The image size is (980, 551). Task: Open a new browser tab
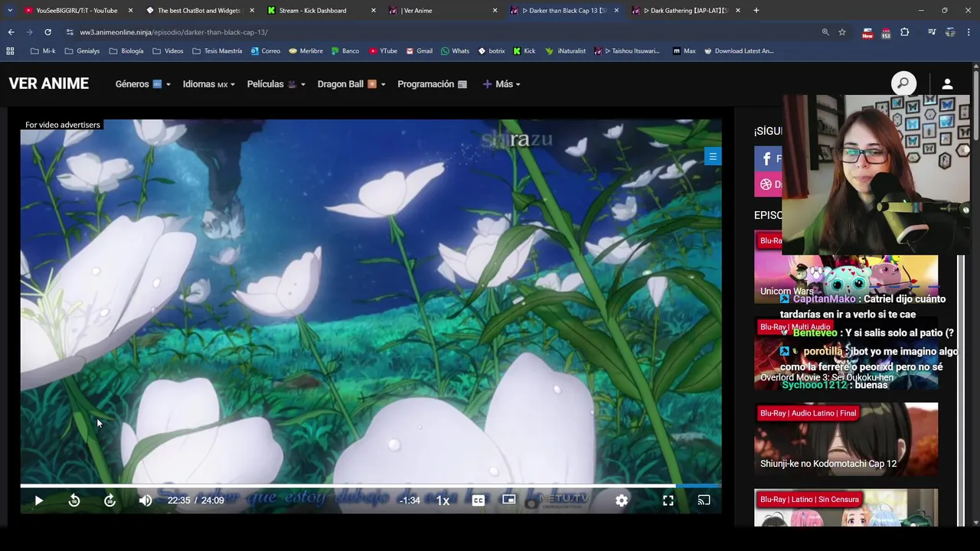point(756,11)
